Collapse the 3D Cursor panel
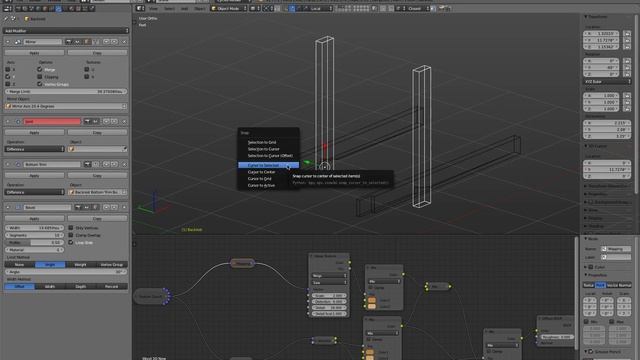Image resolution: width=640 pixels, height=360 pixels. (586, 146)
